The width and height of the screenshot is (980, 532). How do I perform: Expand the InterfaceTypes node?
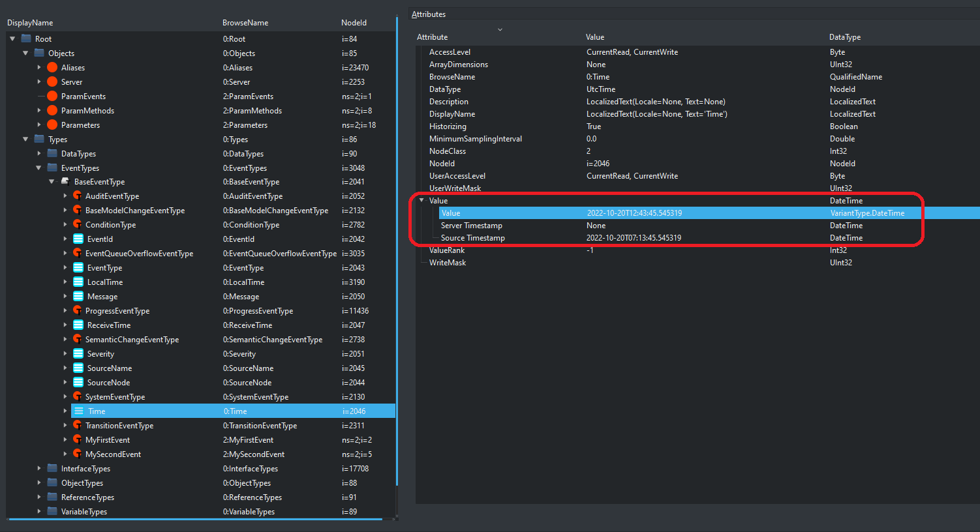[39, 469]
